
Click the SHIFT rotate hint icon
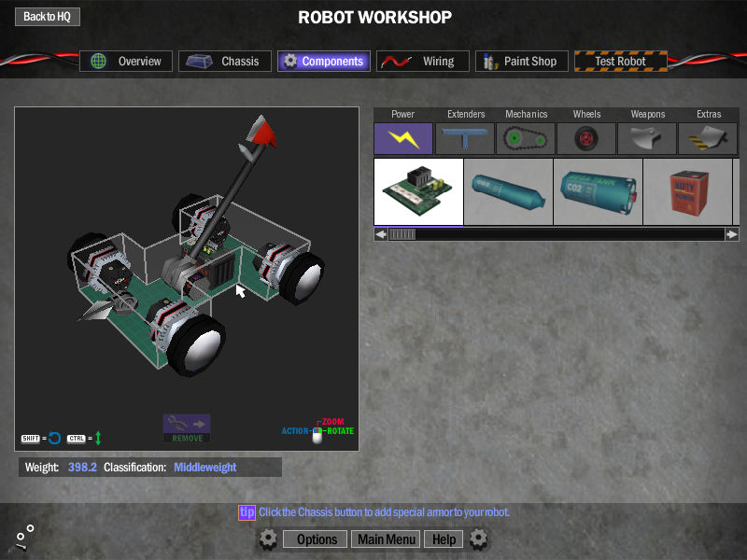pyautogui.click(x=41, y=438)
